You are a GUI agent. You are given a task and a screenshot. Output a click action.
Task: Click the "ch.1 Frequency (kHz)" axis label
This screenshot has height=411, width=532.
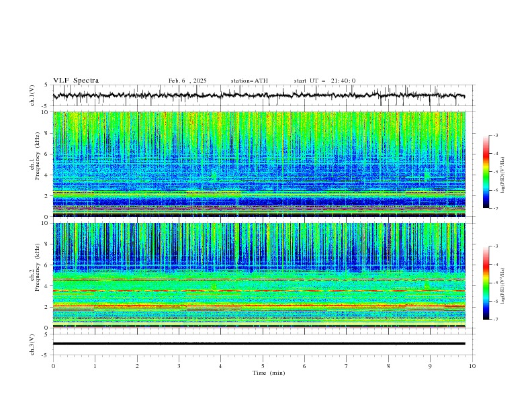[x=35, y=156]
